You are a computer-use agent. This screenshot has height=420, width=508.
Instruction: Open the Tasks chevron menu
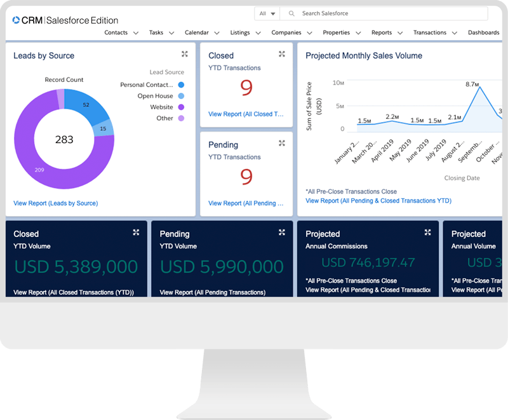(x=171, y=33)
